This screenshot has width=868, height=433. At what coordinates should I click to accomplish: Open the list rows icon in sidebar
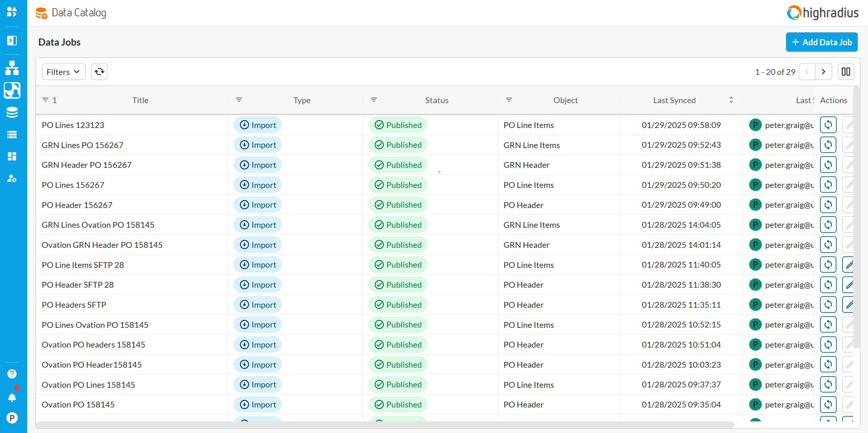[x=12, y=134]
